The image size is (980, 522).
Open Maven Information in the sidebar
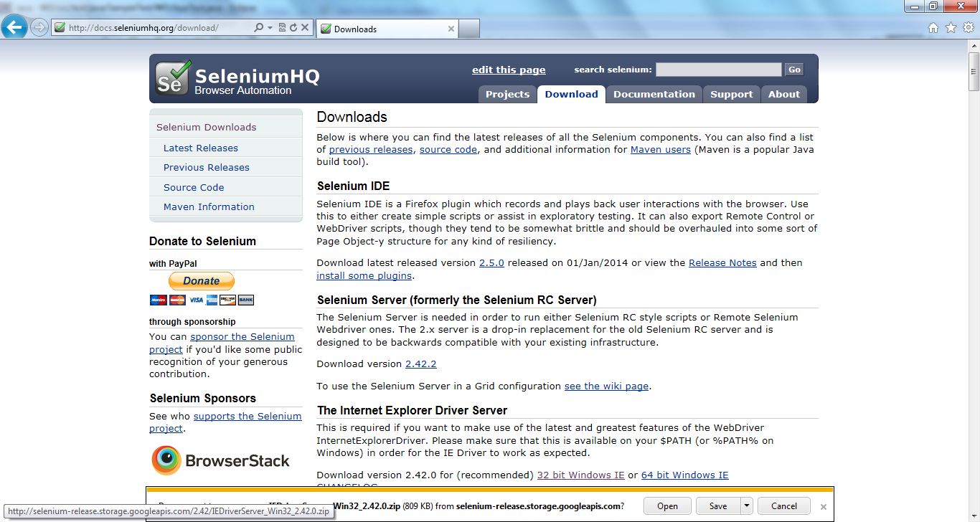(209, 207)
